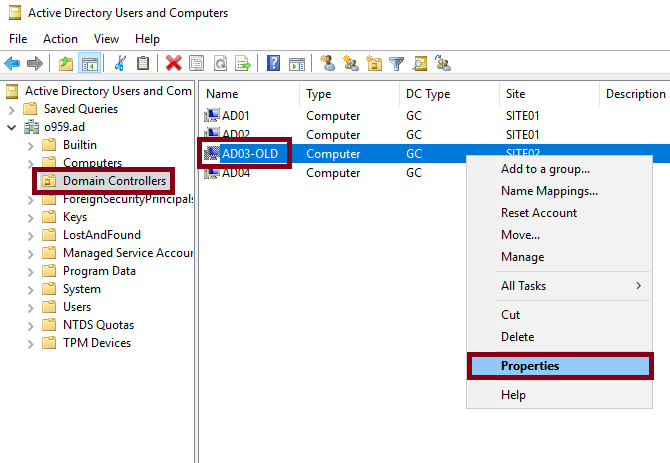
Task: Open the View menu
Action: [106, 39]
